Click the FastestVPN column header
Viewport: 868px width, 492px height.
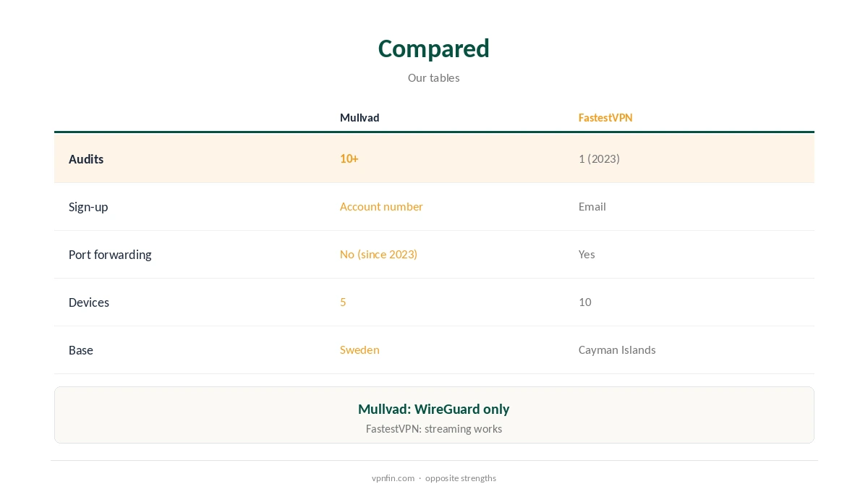click(605, 118)
